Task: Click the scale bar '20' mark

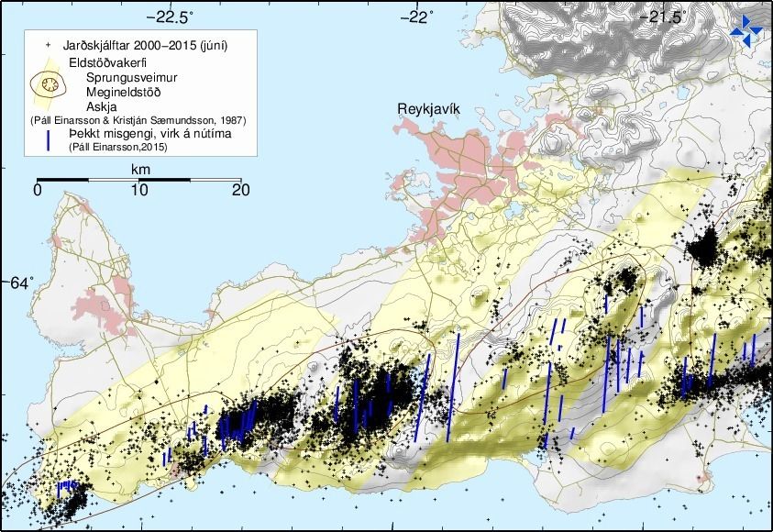Action: coord(241,190)
